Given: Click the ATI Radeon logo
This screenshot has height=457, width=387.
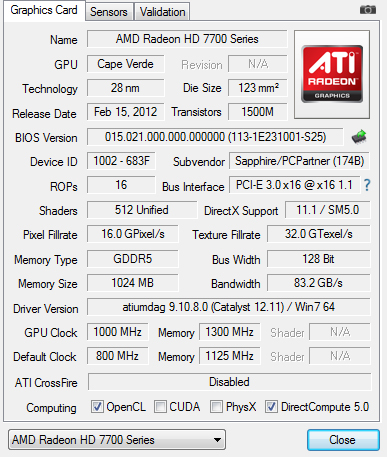Looking at the screenshot, I should point(332,74).
